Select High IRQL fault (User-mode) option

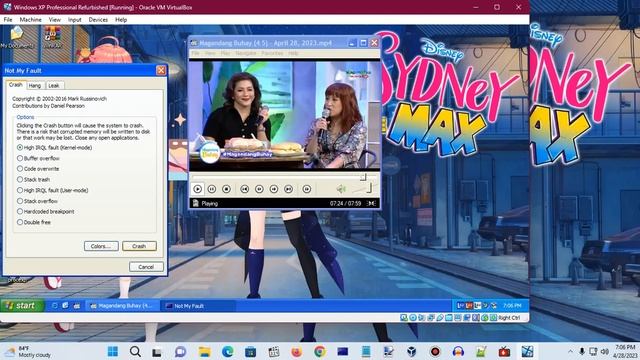point(52,190)
